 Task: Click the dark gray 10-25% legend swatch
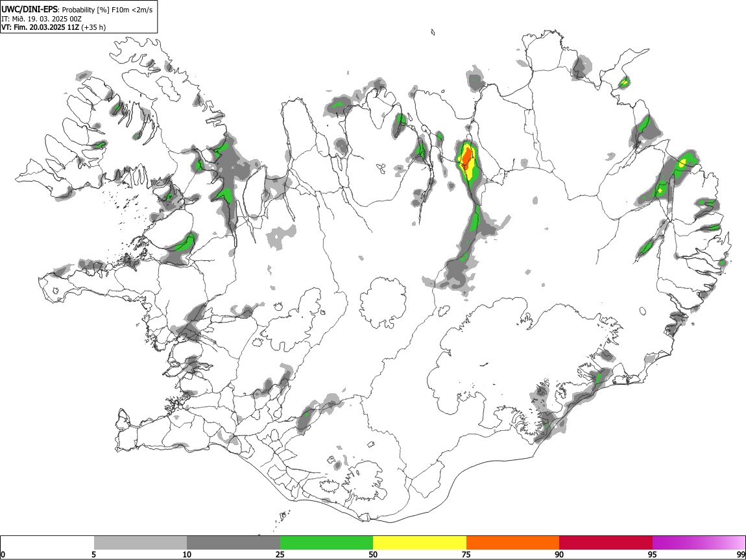234,543
